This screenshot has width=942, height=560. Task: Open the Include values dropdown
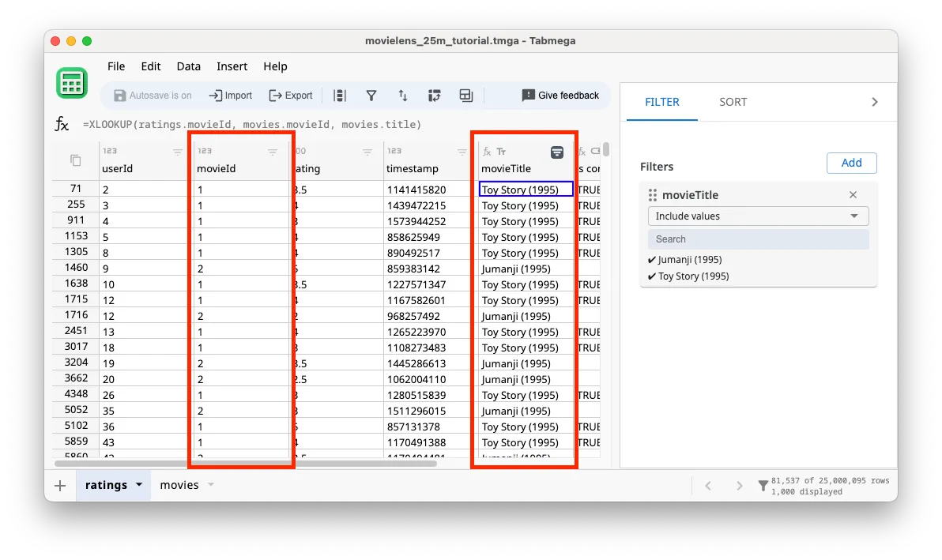tap(758, 216)
